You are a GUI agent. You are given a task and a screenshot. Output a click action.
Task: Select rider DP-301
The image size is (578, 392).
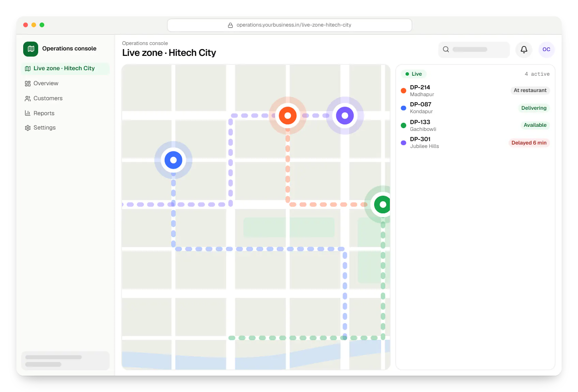click(475, 142)
